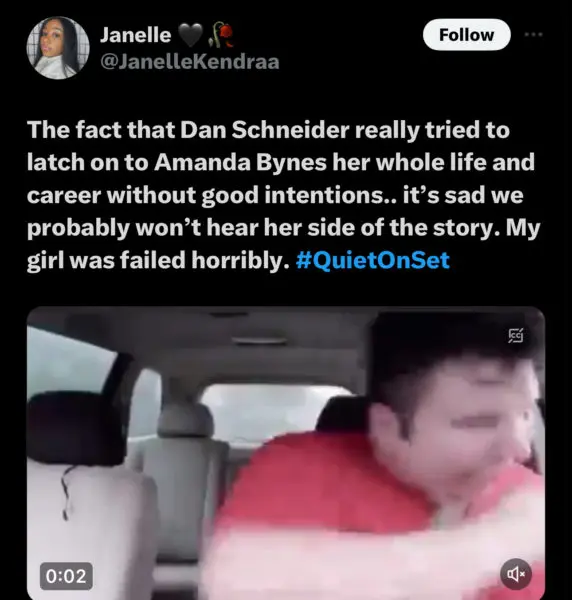Open Janelle's profile picture

click(58, 48)
